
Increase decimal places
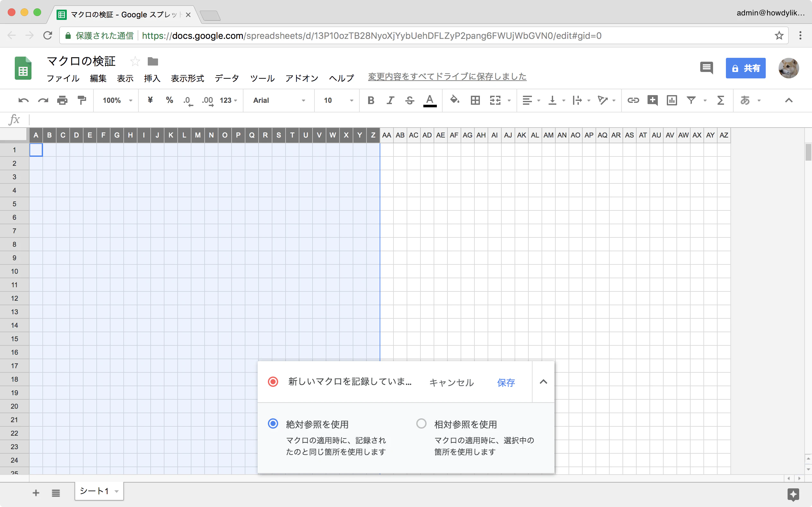(208, 101)
